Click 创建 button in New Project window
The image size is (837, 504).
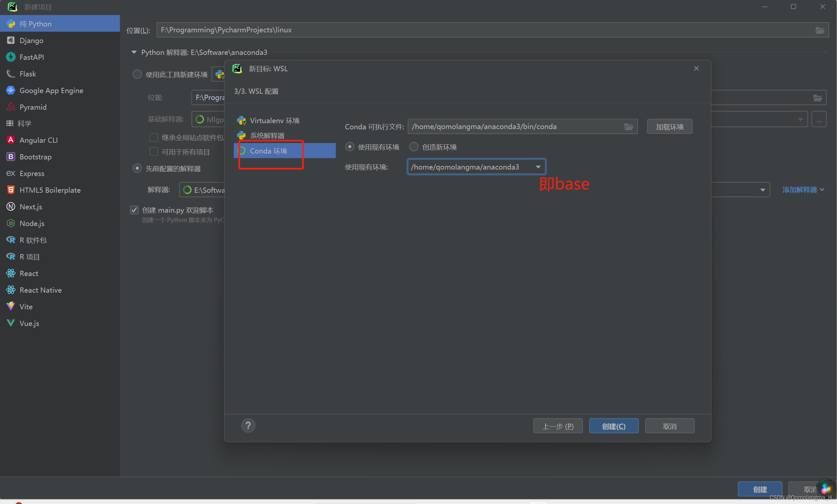pos(760,489)
